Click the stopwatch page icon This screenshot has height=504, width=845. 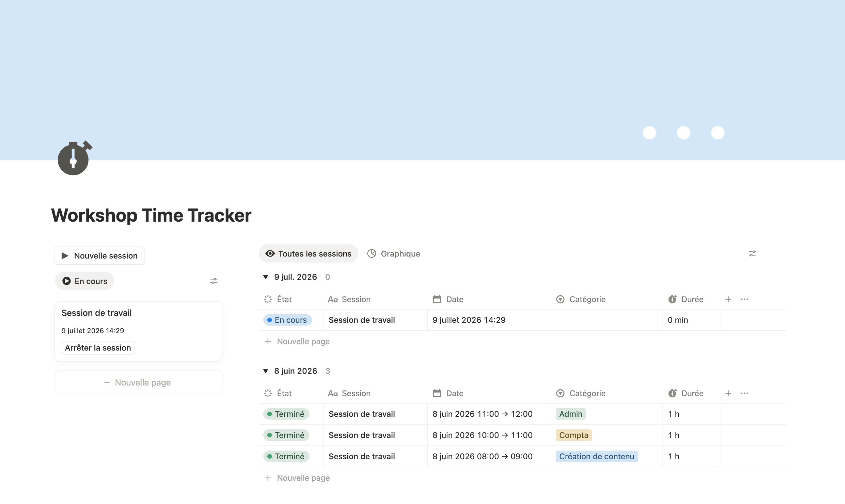(x=74, y=158)
